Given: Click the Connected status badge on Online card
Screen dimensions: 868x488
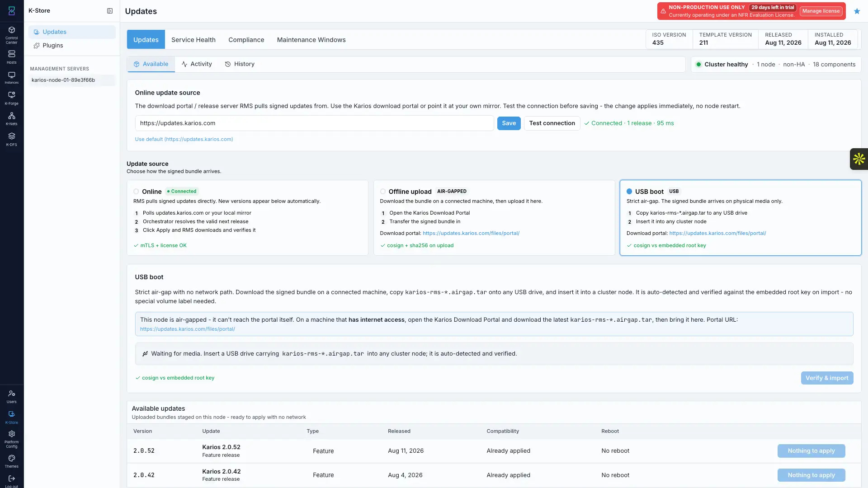Looking at the screenshot, I should tap(182, 192).
